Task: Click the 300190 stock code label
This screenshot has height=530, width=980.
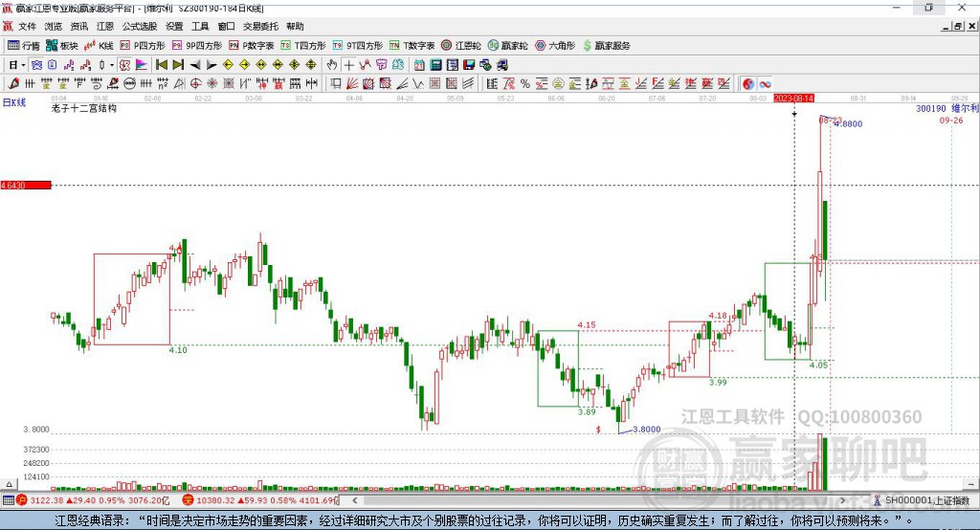Action: pos(930,109)
